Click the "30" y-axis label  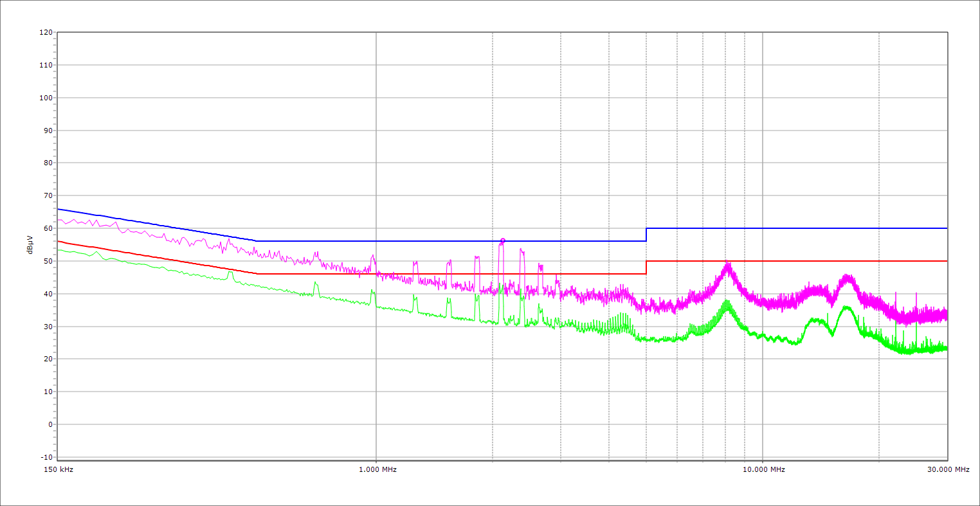click(48, 327)
